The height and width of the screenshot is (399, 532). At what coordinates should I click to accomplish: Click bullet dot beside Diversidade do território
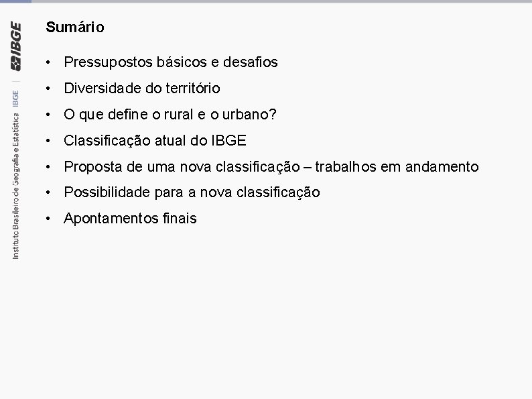click(x=48, y=89)
